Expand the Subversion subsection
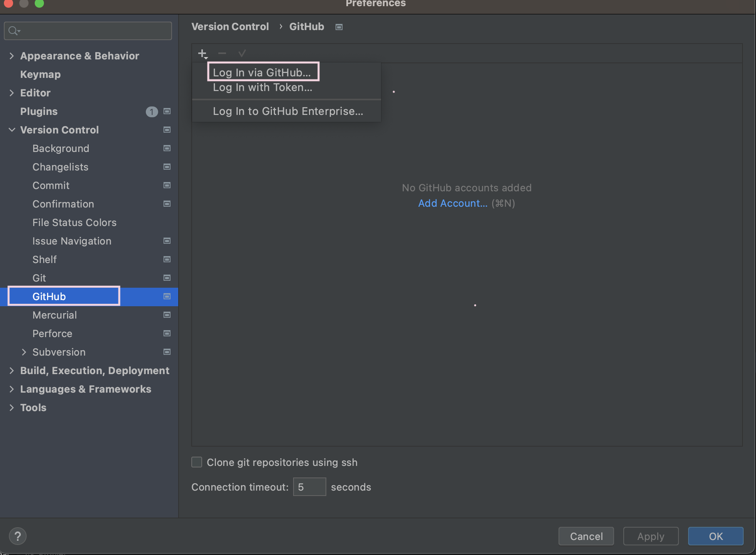 pos(24,352)
